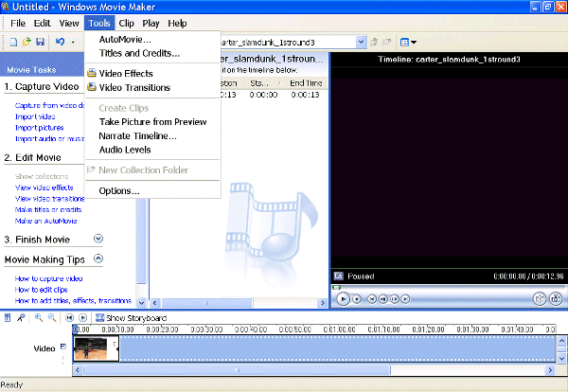Click the End Time column header

point(306,83)
